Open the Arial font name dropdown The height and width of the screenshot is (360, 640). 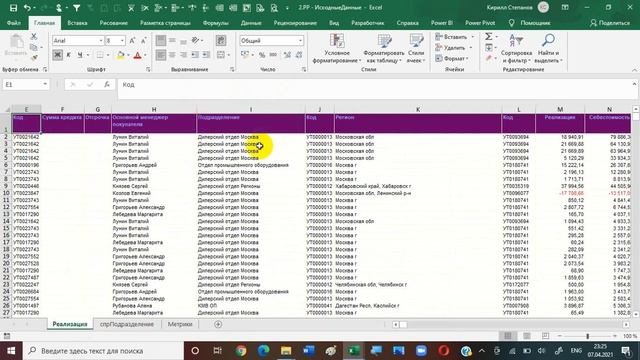101,40
